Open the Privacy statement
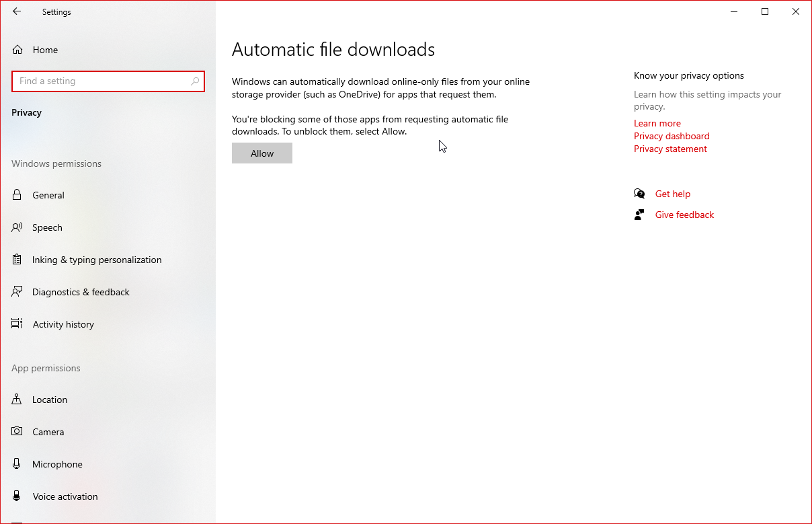Screen dimensions: 812x524 click(x=670, y=149)
